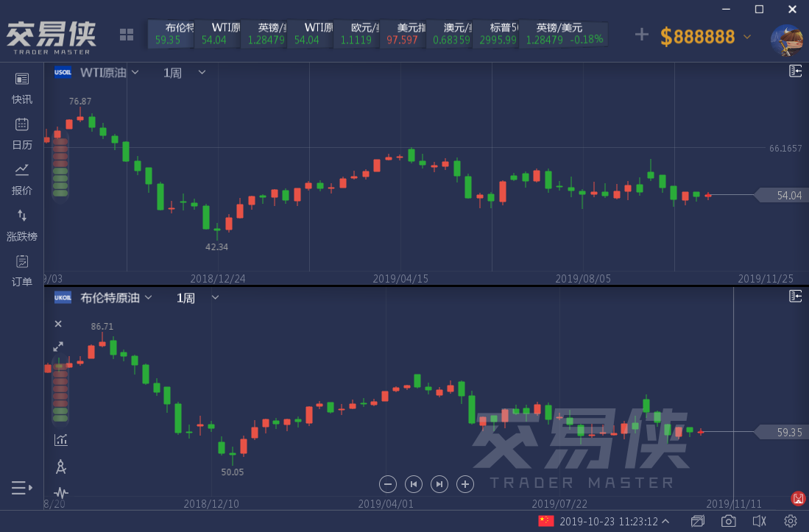Image resolution: width=809 pixels, height=532 pixels.
Task: Click the red-green sentiment bar on WTI chart
Action: [x=60, y=168]
